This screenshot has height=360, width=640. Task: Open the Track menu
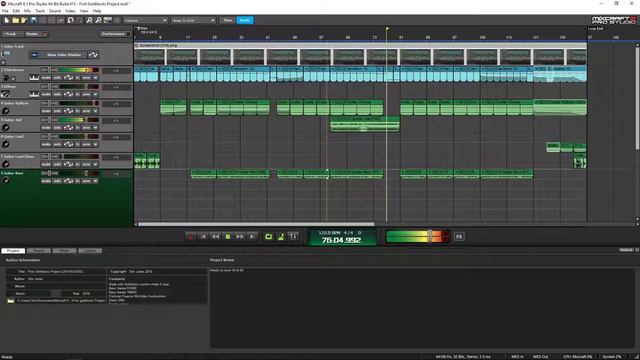tap(40, 11)
